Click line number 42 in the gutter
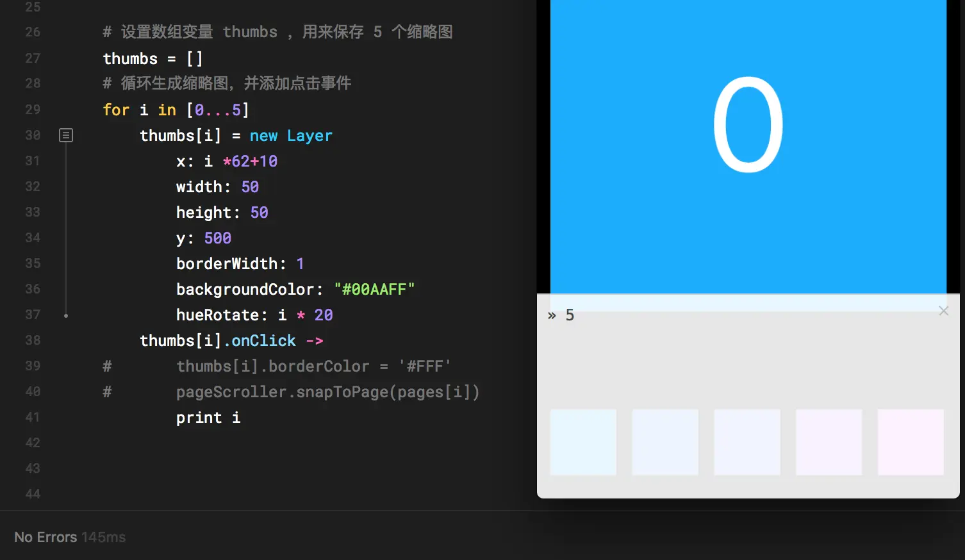Viewport: 965px width, 560px height. coord(33,443)
